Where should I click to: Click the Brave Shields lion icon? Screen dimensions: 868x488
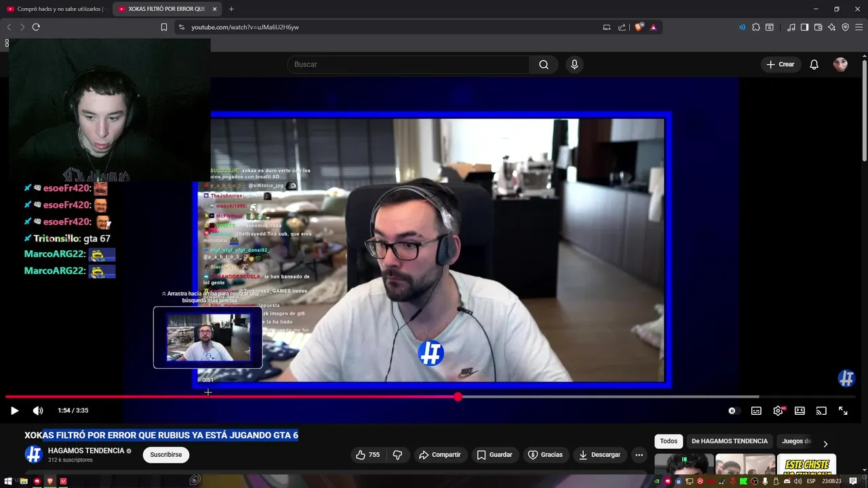coord(638,27)
